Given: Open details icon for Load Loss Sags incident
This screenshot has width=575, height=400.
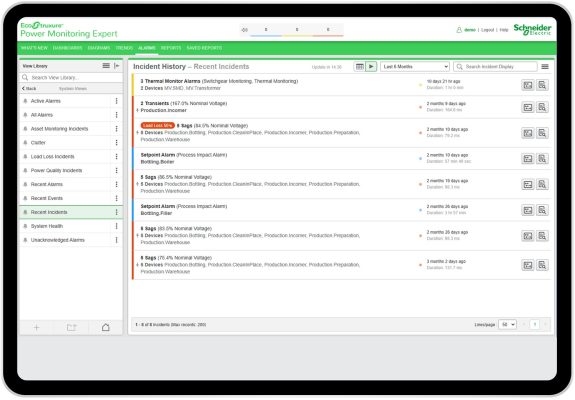Looking at the screenshot, I should click(528, 133).
